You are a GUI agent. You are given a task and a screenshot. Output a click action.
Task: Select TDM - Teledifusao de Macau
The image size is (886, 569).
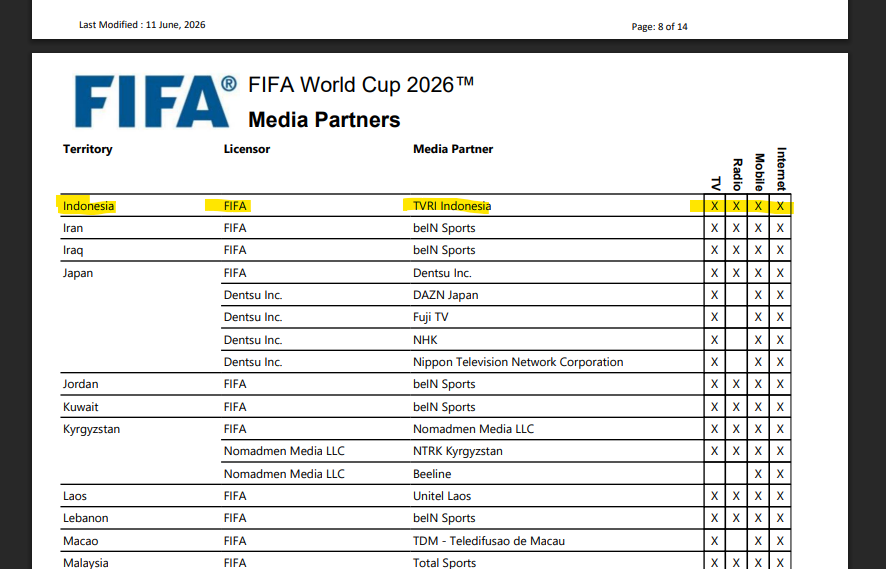coord(489,541)
